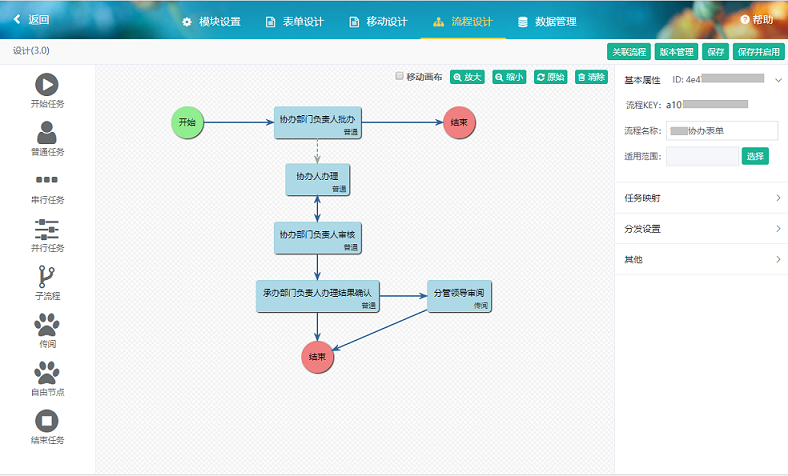Expand the 任务映射 section
788x476 pixels.
point(700,198)
